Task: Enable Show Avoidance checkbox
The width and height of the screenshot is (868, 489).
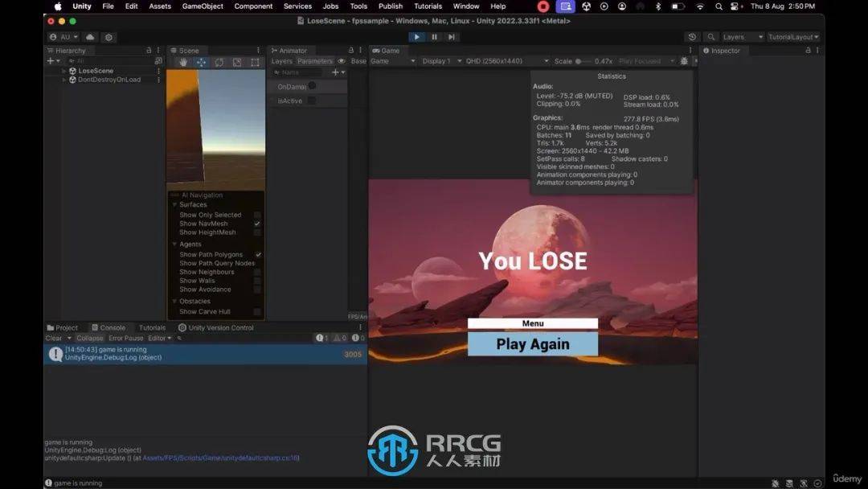Action: coord(257,290)
